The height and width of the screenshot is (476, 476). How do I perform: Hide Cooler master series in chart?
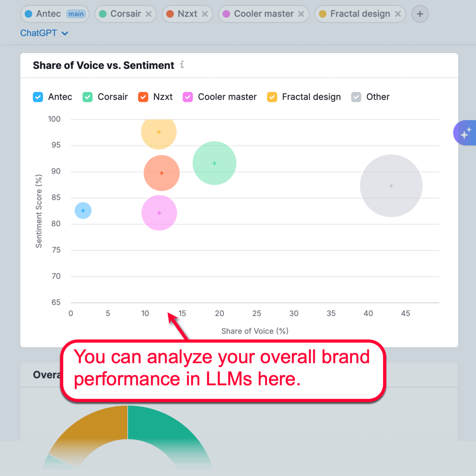(x=188, y=97)
